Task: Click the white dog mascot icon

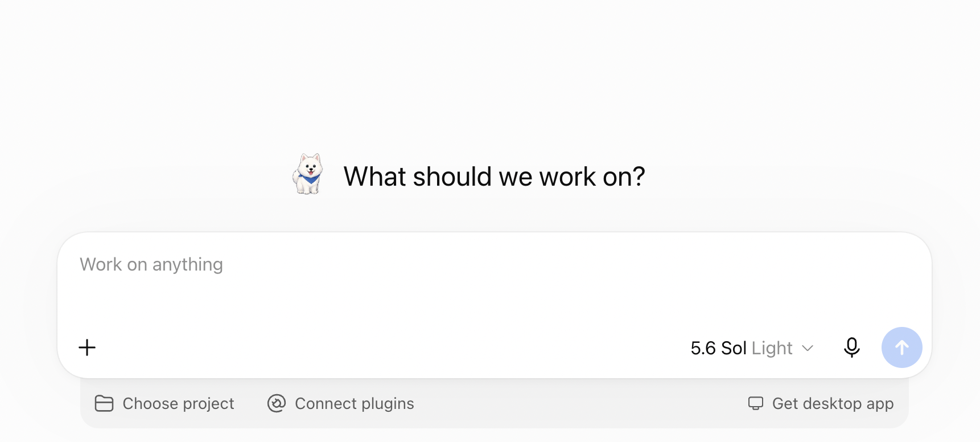Action: point(308,174)
